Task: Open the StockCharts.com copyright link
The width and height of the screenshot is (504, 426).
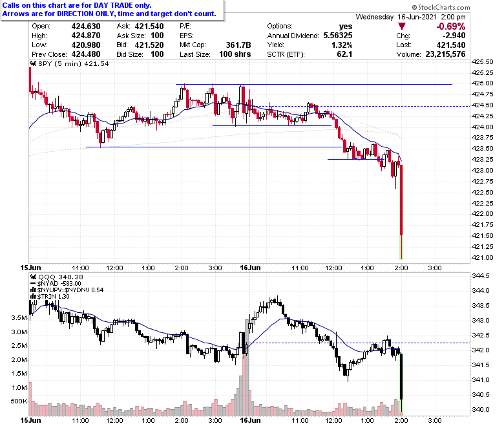Action: pyautogui.click(x=441, y=7)
